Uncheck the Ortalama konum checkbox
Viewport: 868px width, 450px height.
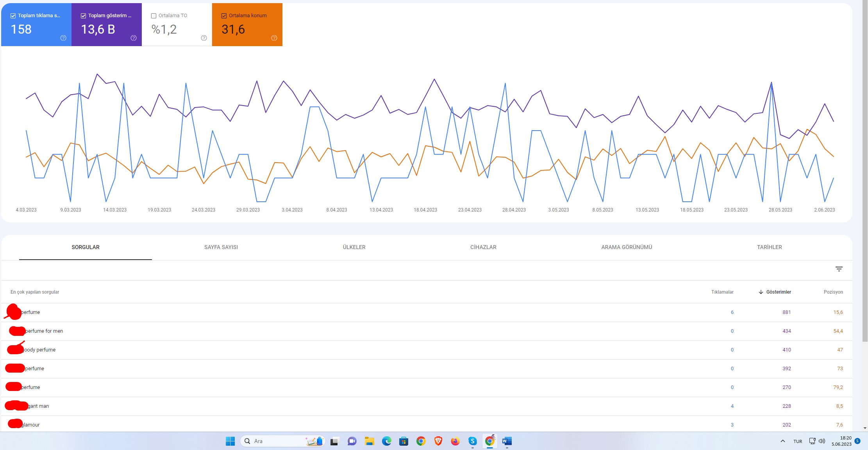(224, 16)
